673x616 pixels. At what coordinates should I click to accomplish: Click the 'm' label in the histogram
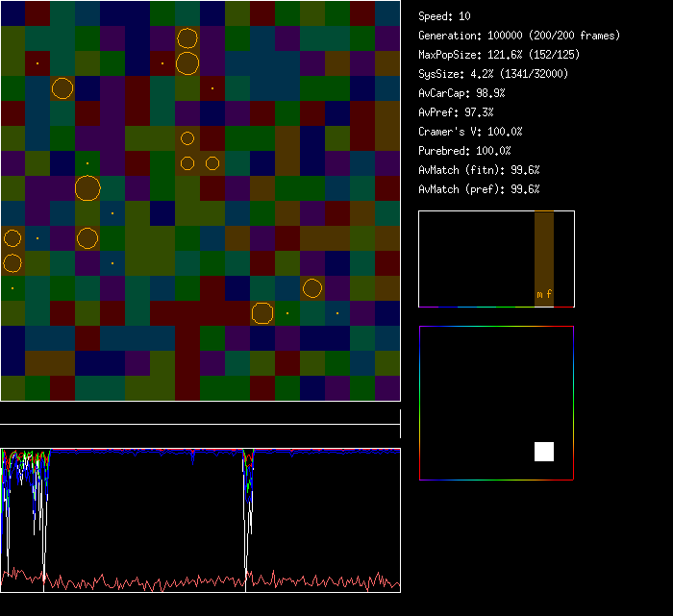(538, 294)
